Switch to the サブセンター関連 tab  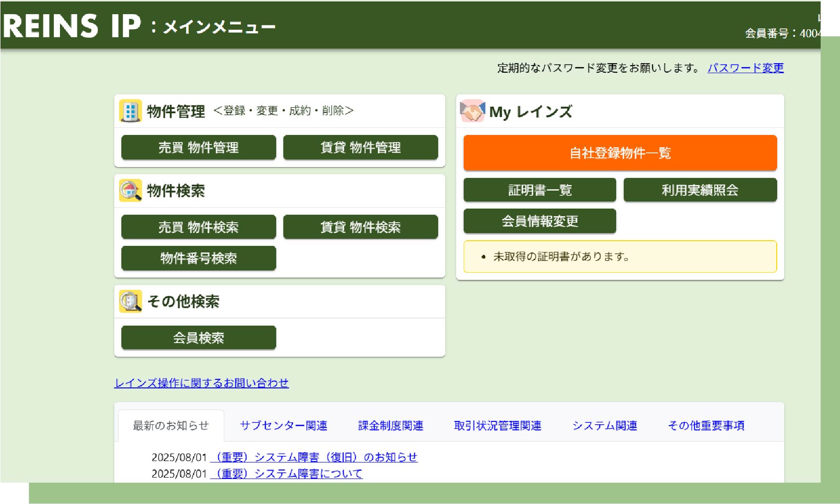coord(283,426)
